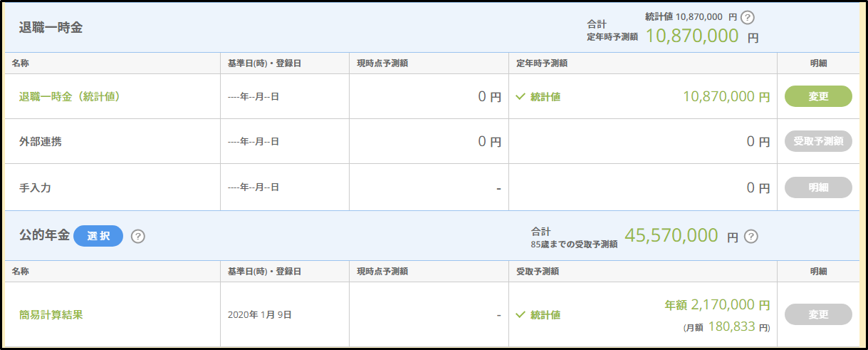Click checkmark 統計値 in 簡易計算結果 row
The height and width of the screenshot is (350, 868).
coord(538,314)
